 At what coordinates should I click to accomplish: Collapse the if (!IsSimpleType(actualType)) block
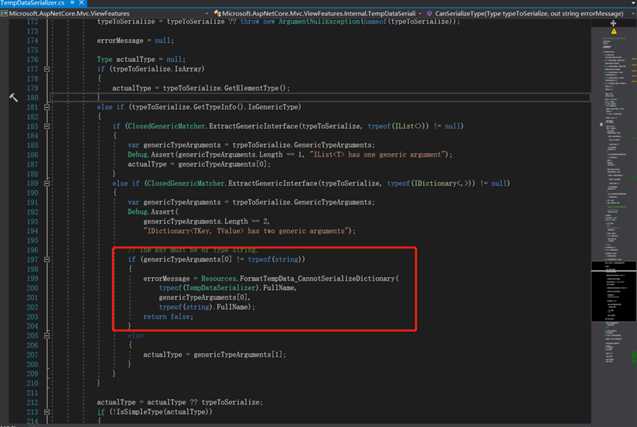47,412
